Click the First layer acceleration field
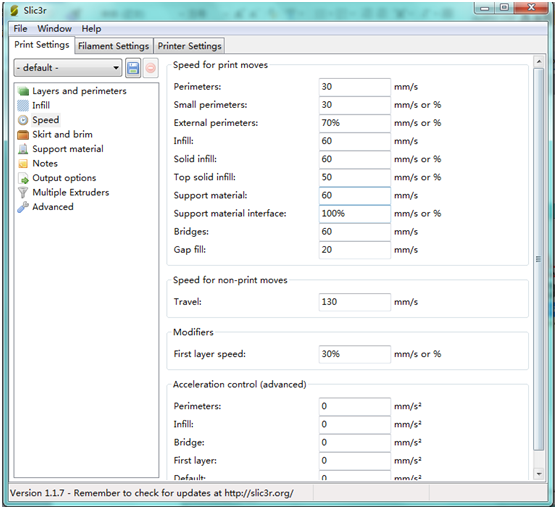This screenshot has height=509, width=557. point(355,461)
